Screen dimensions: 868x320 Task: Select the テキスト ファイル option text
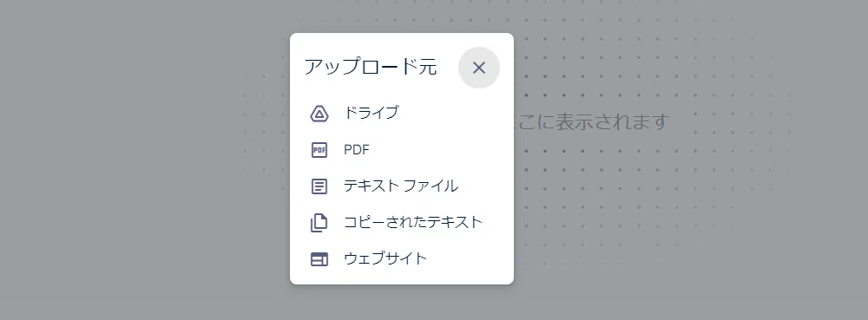401,186
